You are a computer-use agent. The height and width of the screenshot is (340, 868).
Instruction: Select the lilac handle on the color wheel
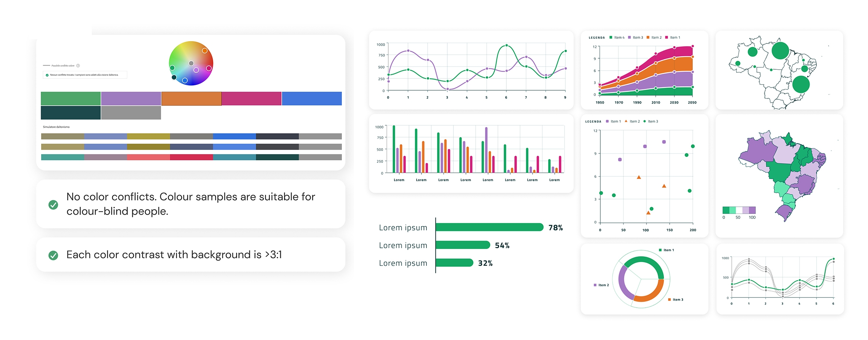196,70
